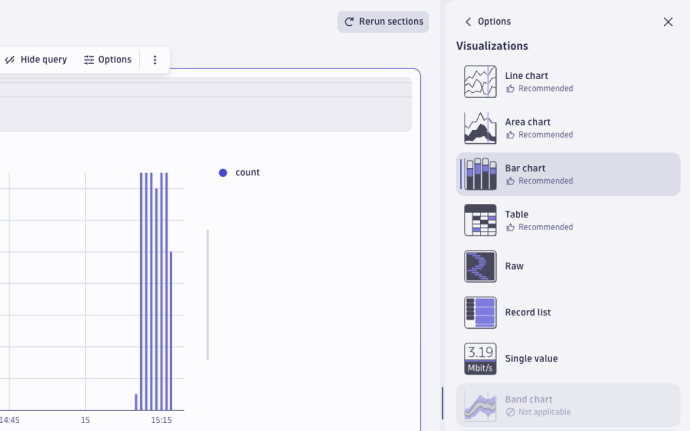This screenshot has width=690, height=431.
Task: Switch to the Raw visualization icon
Action: [x=480, y=266]
